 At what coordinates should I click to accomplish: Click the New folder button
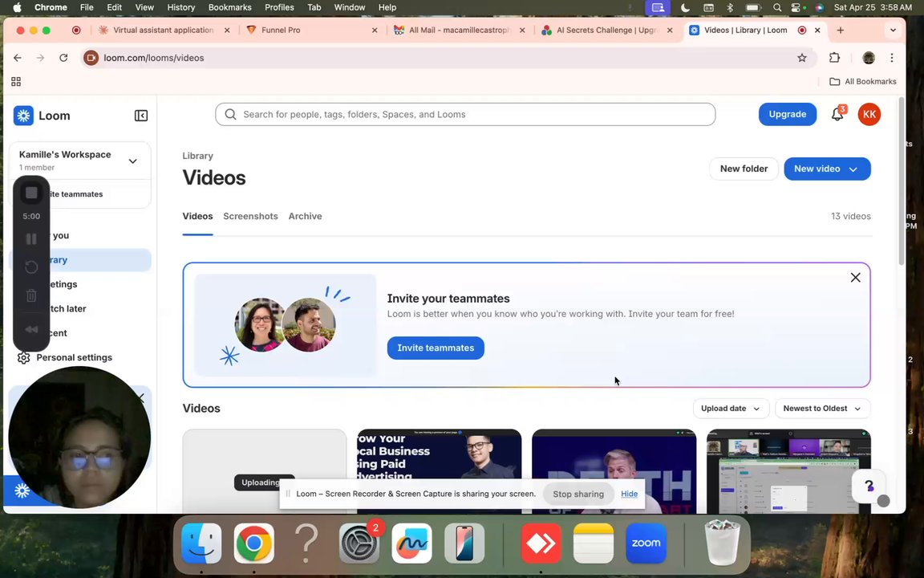coord(744,169)
